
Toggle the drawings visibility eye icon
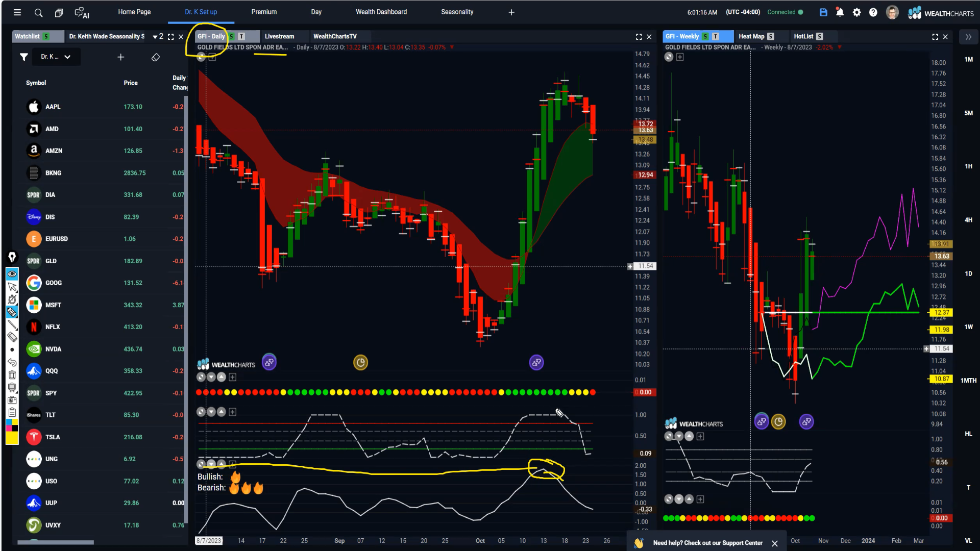point(12,274)
